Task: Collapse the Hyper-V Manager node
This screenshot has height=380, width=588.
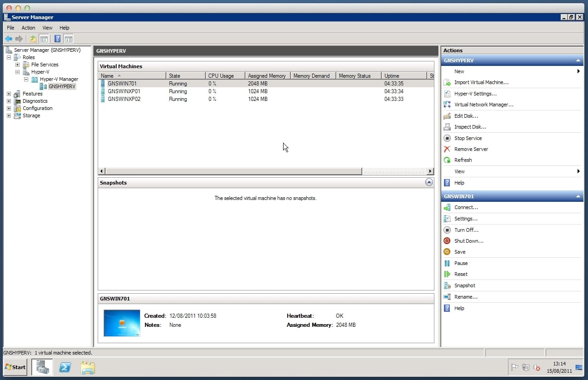Action: click(x=26, y=79)
